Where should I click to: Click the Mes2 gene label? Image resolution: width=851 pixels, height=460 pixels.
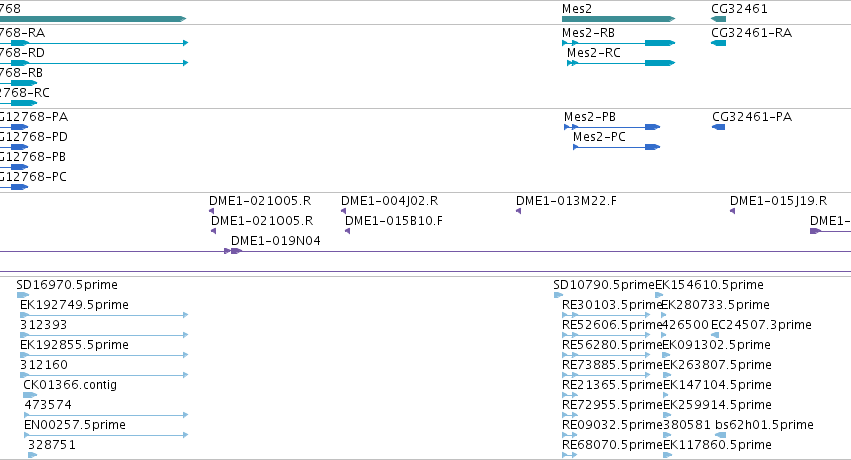tap(577, 9)
